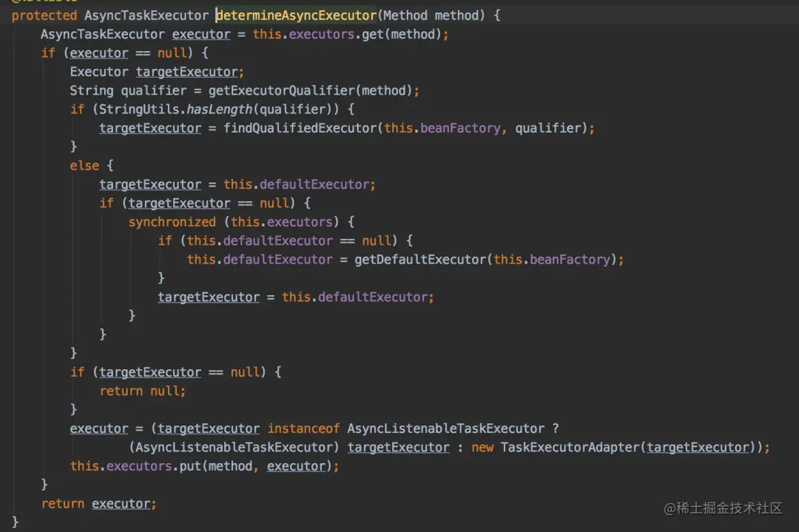
Task: Click the beanFactory field in findQualifiedExecutor call
Action: pos(460,128)
